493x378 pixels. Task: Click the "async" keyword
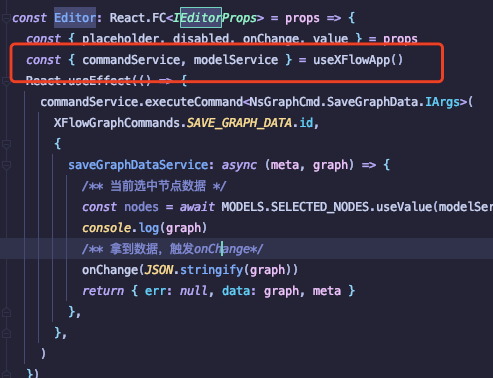239,165
